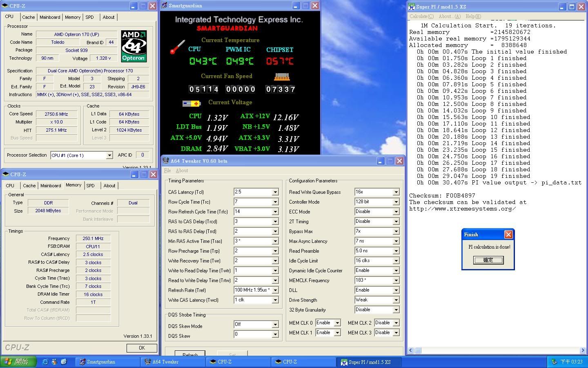Open the Row Refresh Cycle Time (Trfc) dropdown
This screenshot has height=368, width=588.
click(275, 211)
